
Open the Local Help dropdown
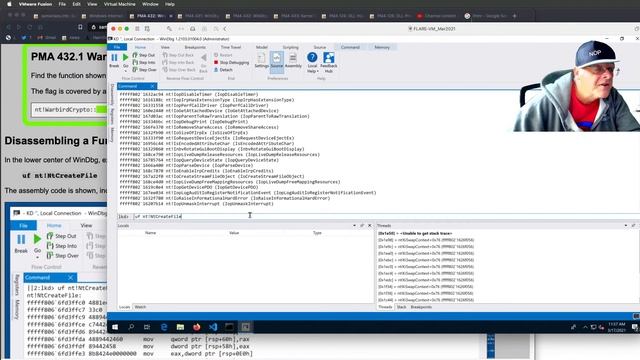point(312,63)
